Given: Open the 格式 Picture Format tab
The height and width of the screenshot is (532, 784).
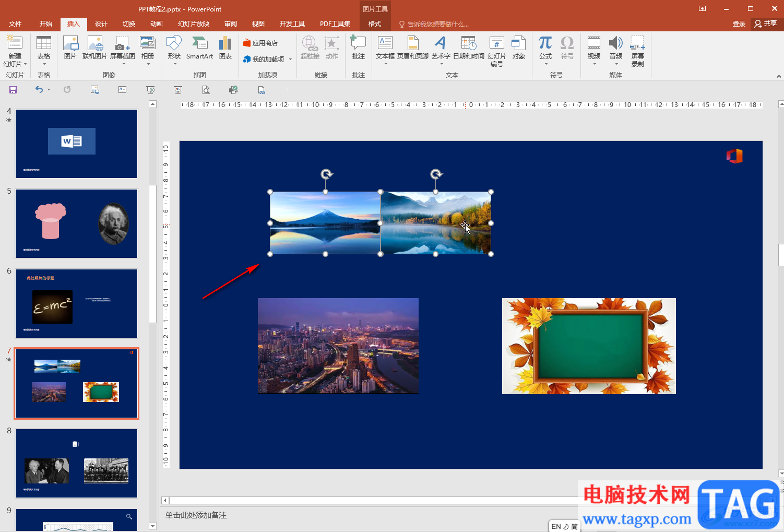Looking at the screenshot, I should [x=375, y=24].
